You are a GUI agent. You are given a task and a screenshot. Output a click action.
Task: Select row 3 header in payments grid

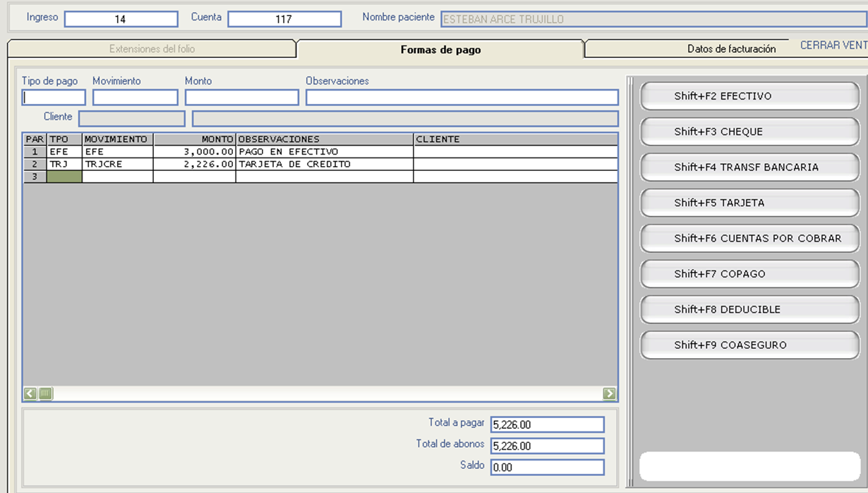(x=35, y=177)
